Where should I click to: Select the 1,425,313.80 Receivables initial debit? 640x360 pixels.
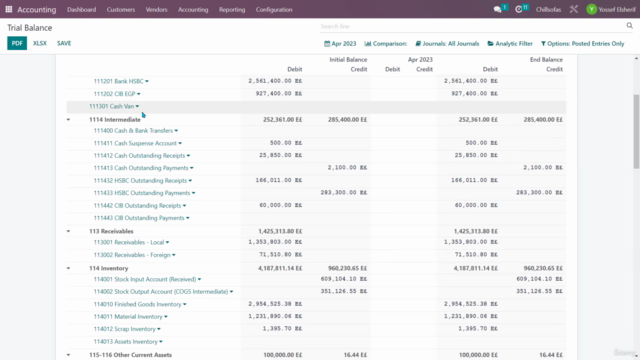(x=280, y=231)
